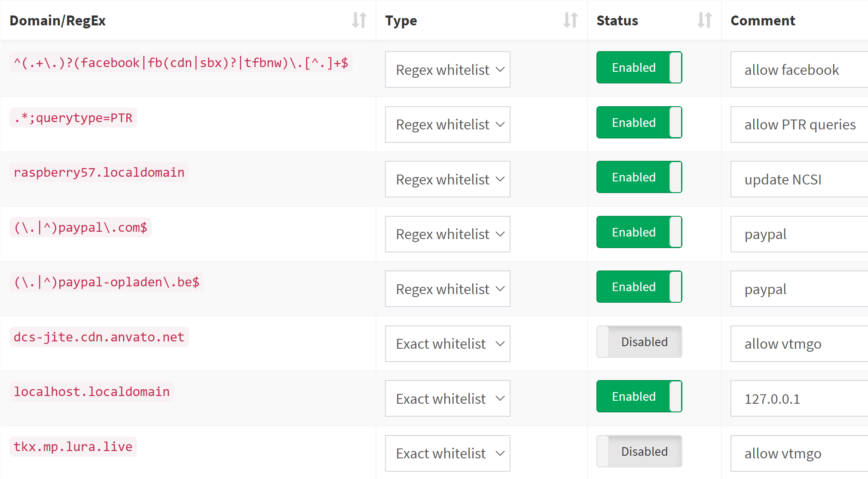Viewport: 868px width, 479px height.
Task: Disable raspberry57.localdomain entry
Action: tap(639, 177)
